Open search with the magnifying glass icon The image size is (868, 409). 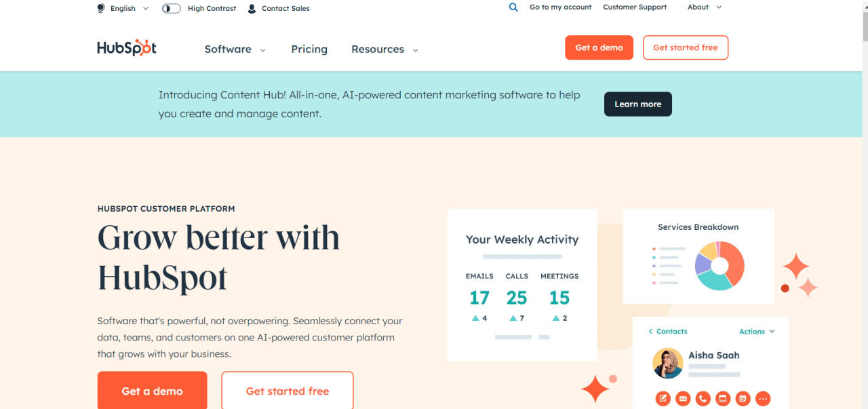point(513,7)
